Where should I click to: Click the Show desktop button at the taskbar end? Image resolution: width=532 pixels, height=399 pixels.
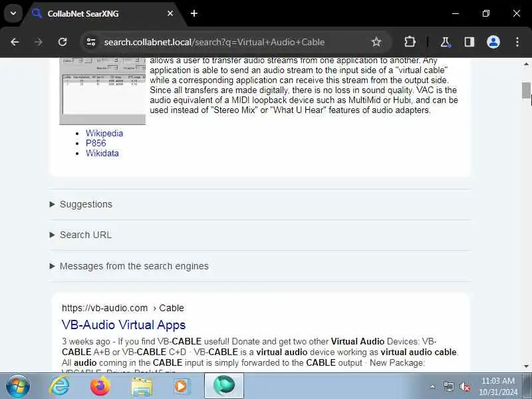[x=527, y=386]
